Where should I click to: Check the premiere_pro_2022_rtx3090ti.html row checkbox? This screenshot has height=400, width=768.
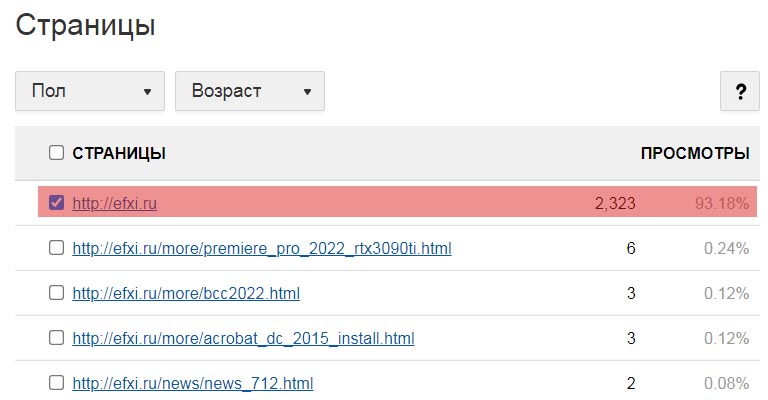[x=56, y=248]
